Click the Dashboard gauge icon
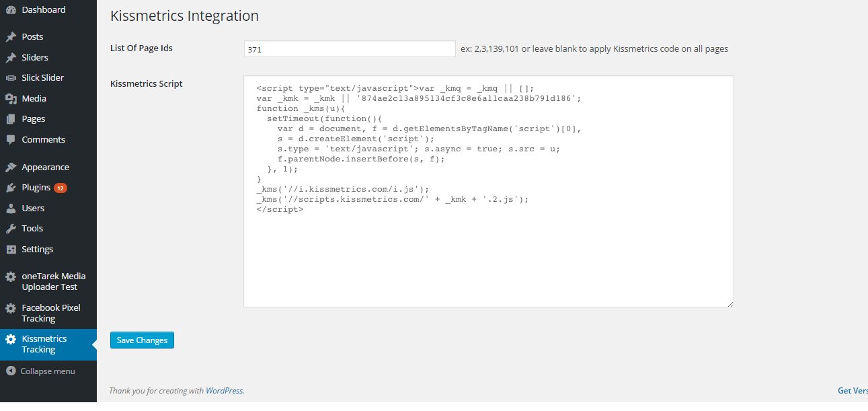This screenshot has width=868, height=411. pos(11,10)
